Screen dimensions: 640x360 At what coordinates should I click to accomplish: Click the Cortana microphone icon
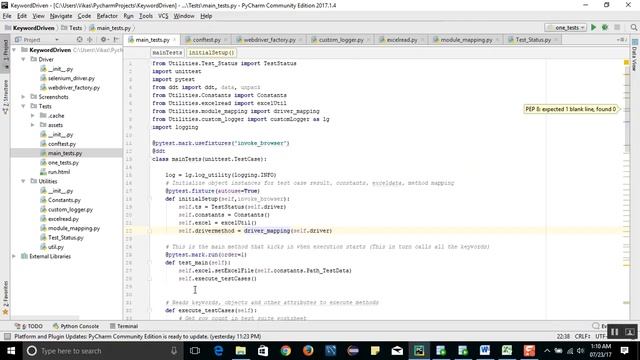174,351
